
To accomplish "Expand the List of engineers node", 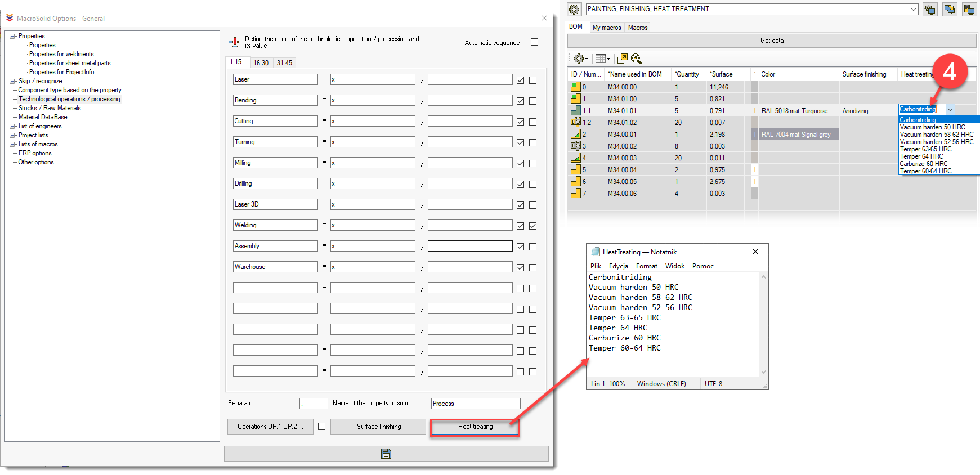I will (x=12, y=126).
